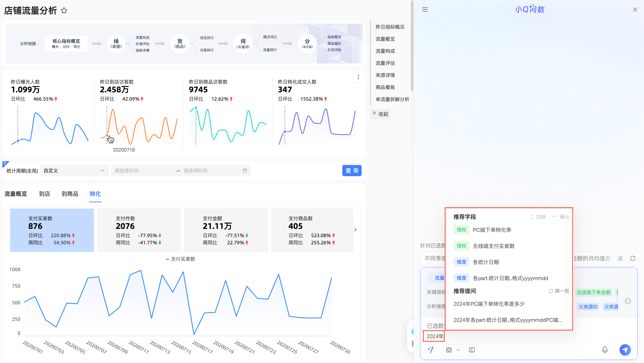
Task: Open the hamburger menu in 小Q问数
Action: (x=425, y=9)
